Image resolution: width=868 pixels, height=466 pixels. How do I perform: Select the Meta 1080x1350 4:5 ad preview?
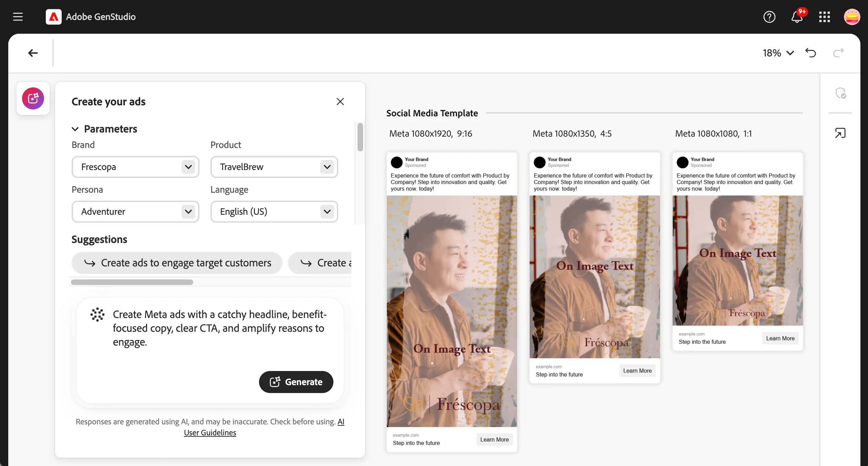coord(595,268)
